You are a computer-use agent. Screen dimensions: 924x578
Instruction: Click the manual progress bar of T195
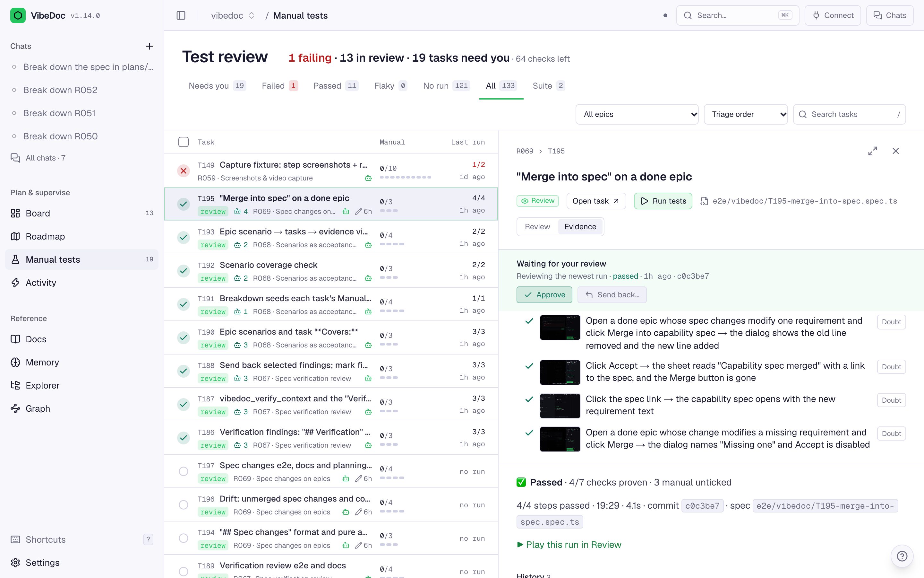coord(389,211)
